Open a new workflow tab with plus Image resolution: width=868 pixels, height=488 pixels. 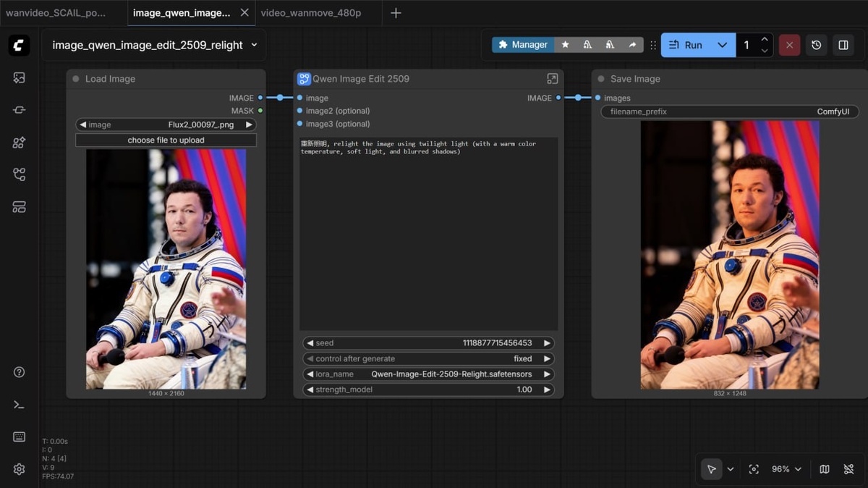pyautogui.click(x=396, y=13)
